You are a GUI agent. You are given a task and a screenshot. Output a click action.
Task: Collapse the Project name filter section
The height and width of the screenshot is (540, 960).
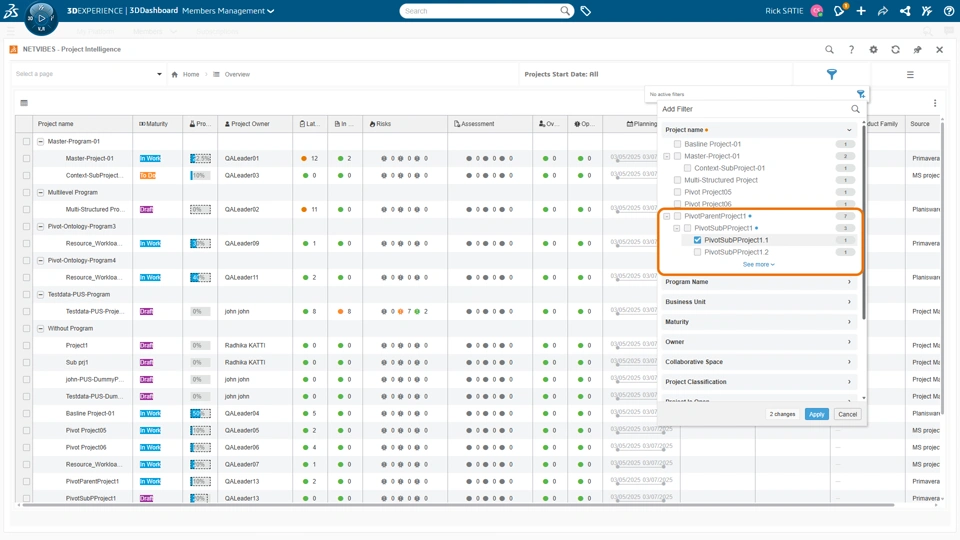pos(849,130)
